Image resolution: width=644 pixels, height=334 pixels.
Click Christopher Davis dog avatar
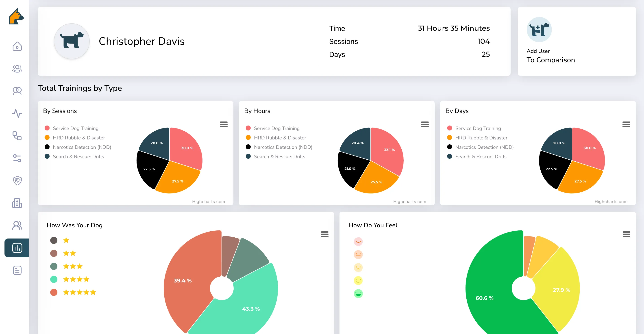pos(72,41)
